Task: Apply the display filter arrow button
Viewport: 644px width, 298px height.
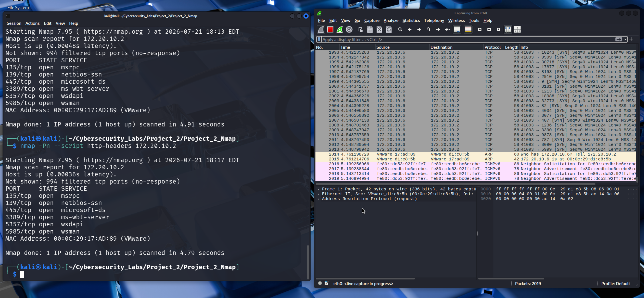Action: click(x=619, y=39)
